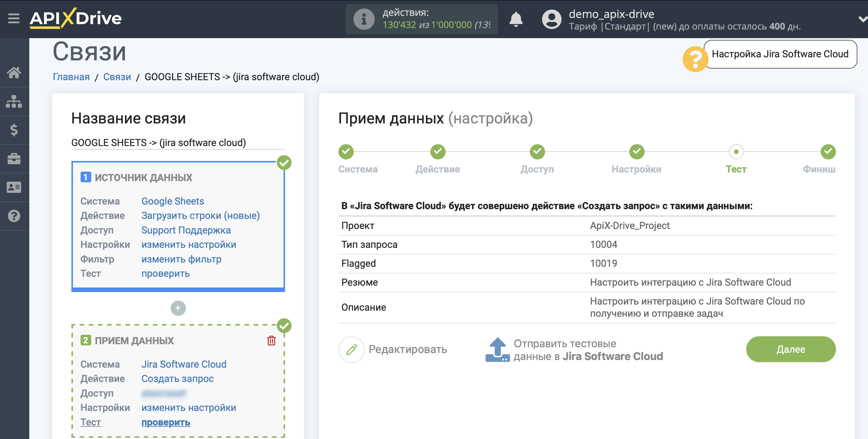Open the actions info icon
Viewport: 868px width, 439px height.
tap(363, 19)
